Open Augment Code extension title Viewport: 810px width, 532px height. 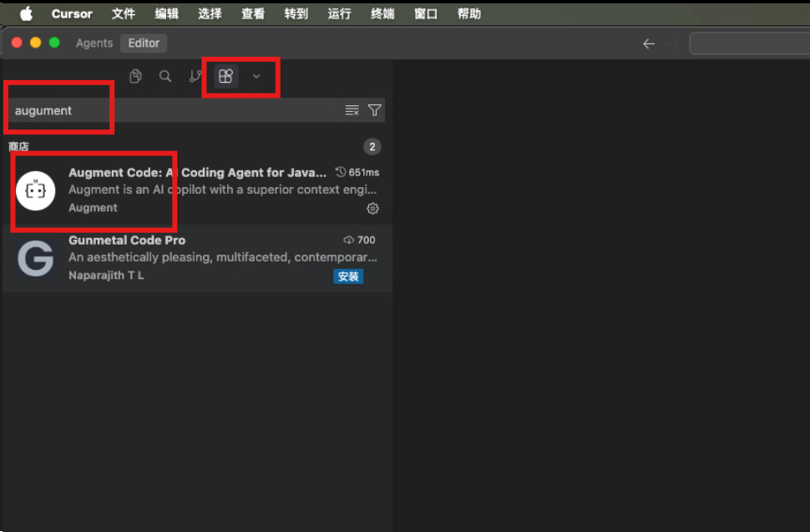pos(198,173)
